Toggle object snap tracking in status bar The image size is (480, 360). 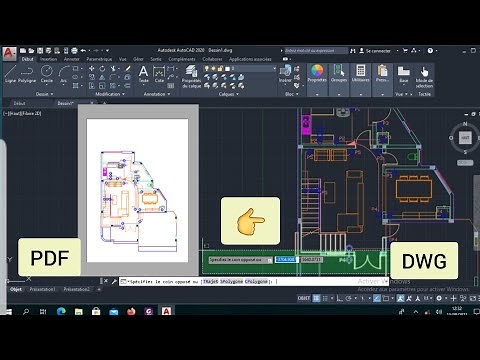[377, 298]
